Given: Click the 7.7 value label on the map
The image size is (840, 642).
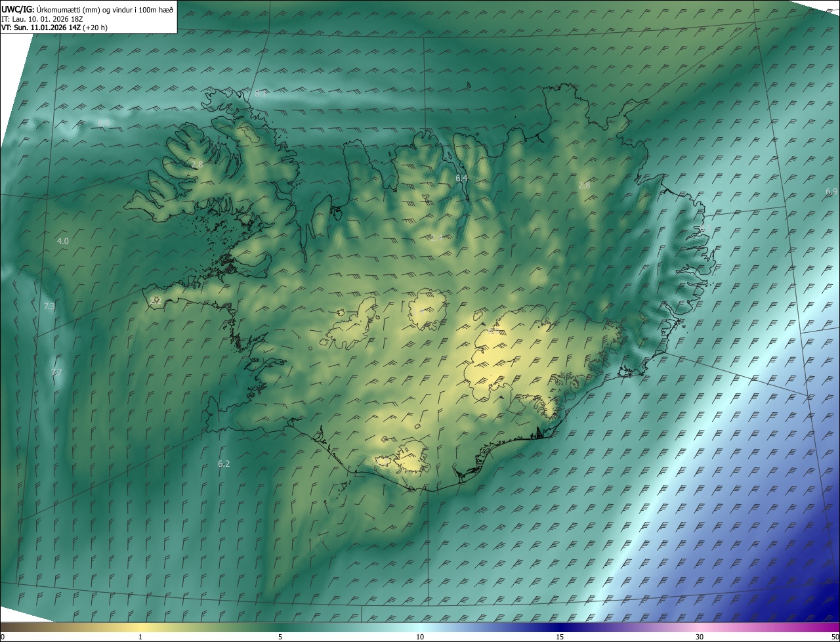Looking at the screenshot, I should pos(56,372).
